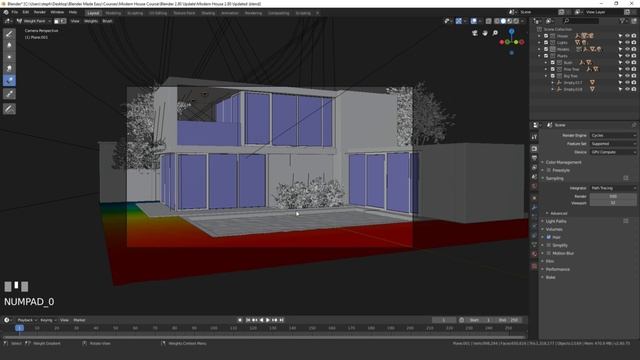Viewport: 640px width, 360px height.
Task: Play the animation forward
Action: point(268,320)
